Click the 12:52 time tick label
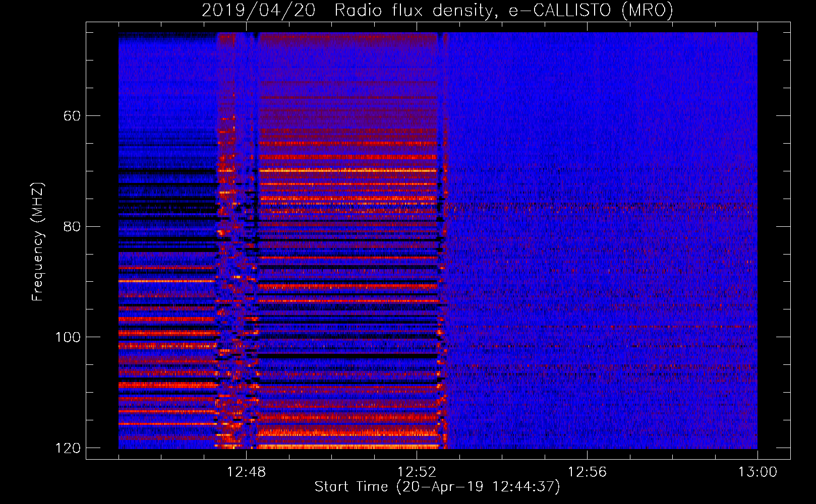Image resolution: width=816 pixels, height=504 pixels. [417, 472]
